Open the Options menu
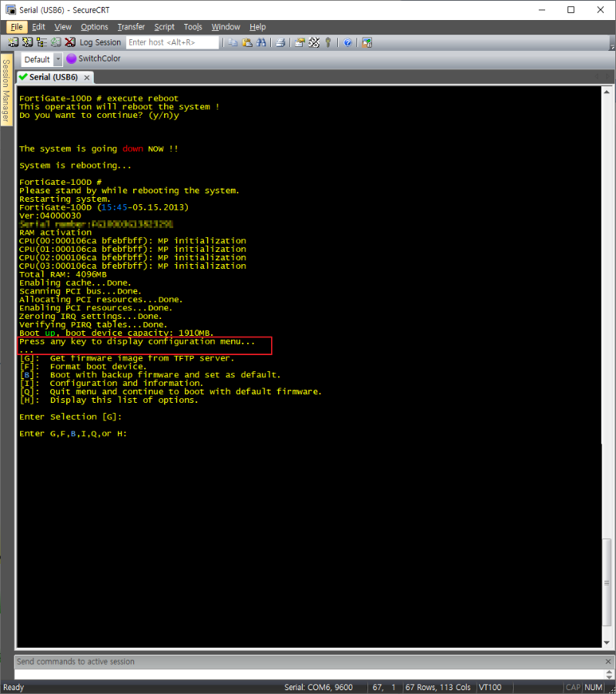Image resolution: width=616 pixels, height=694 pixels. [94, 27]
